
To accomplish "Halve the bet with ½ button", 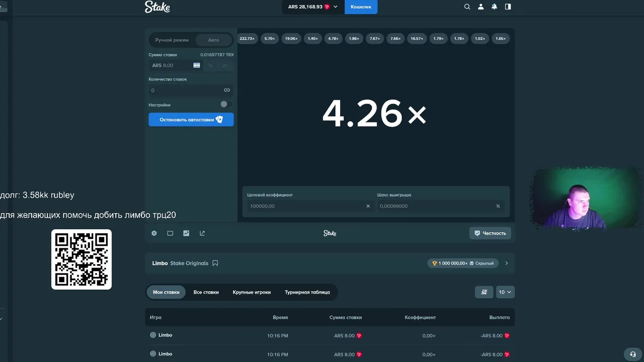I will click(210, 65).
